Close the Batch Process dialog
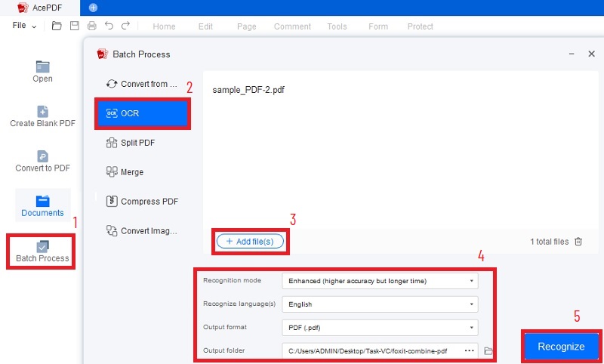 click(592, 54)
